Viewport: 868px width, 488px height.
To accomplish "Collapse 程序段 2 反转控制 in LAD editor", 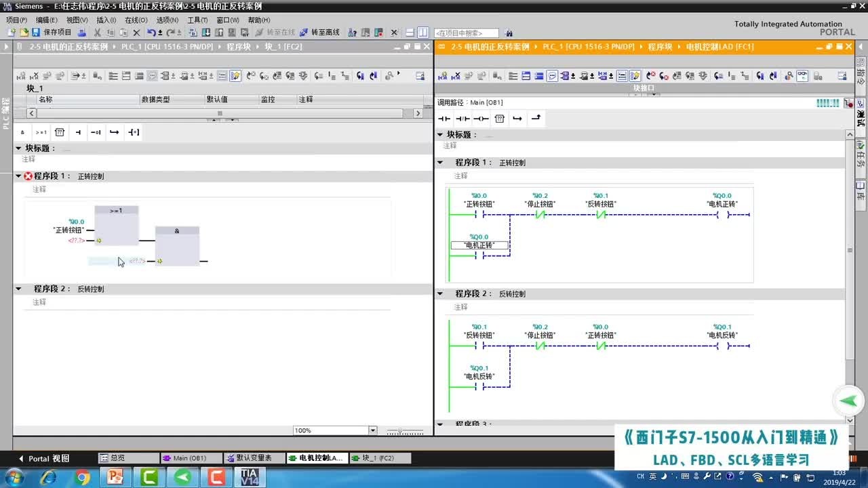I will [x=439, y=293].
